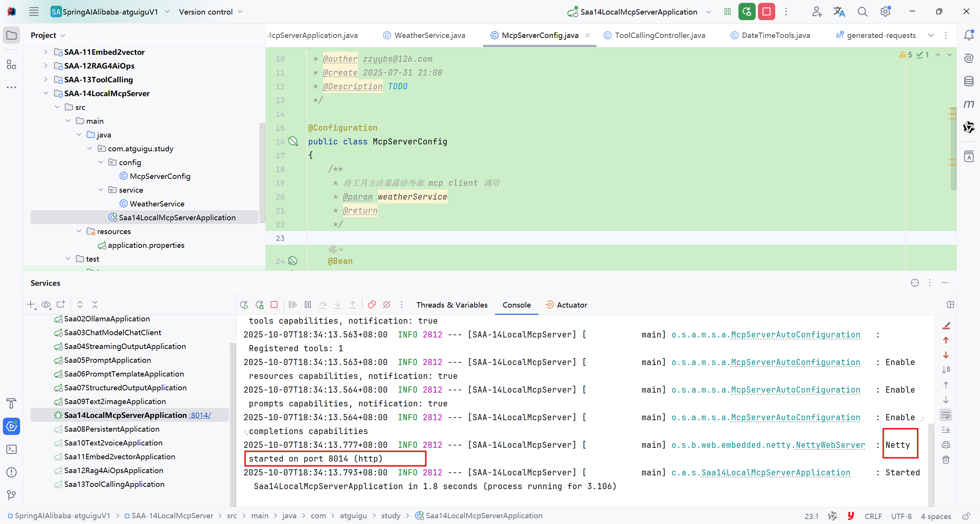
Task: Select application.properties in project tree
Action: [x=146, y=245]
